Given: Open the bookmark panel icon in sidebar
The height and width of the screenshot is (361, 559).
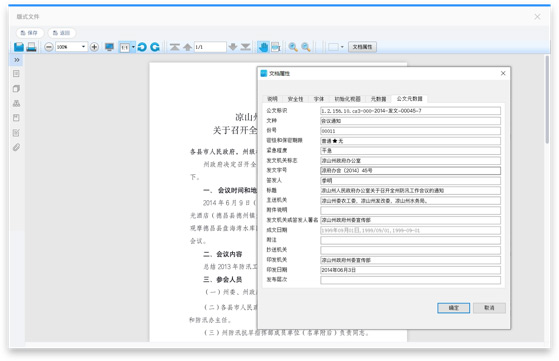Looking at the screenshot, I should pyautogui.click(x=16, y=118).
